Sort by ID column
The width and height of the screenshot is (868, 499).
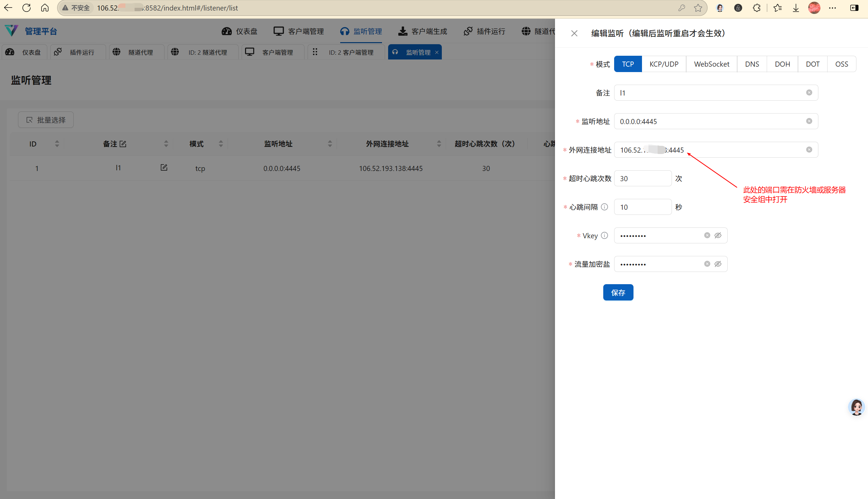[57, 144]
